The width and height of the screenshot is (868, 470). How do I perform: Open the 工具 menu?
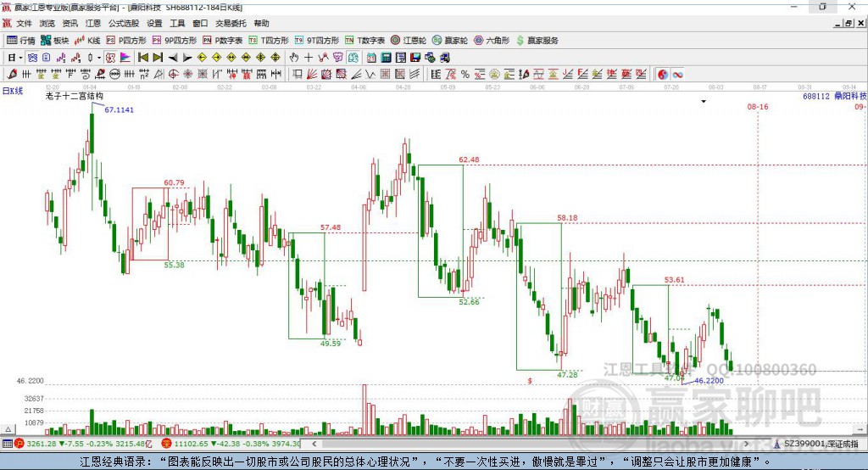pyautogui.click(x=177, y=23)
